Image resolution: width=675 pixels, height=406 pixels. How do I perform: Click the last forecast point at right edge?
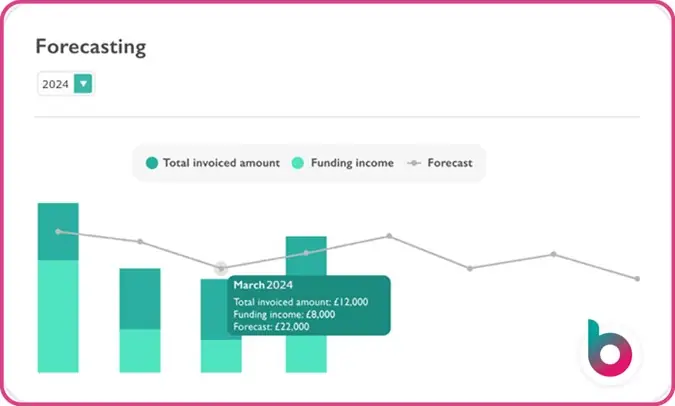637,278
